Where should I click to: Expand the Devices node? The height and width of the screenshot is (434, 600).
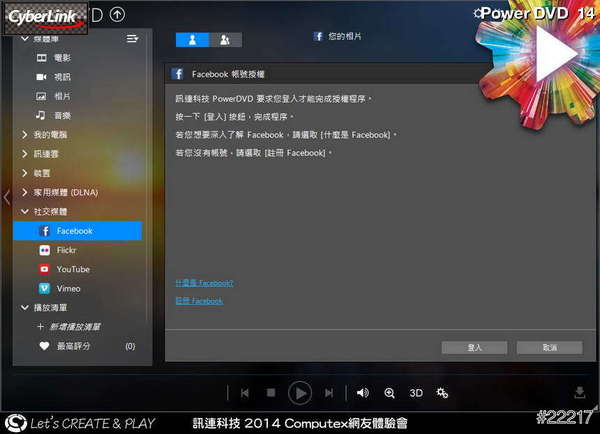25,173
